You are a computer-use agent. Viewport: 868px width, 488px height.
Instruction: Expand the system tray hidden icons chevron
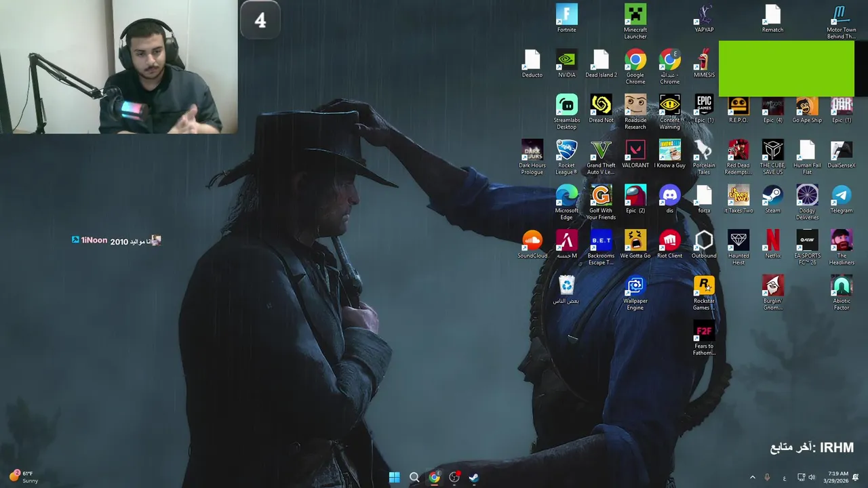point(752,477)
